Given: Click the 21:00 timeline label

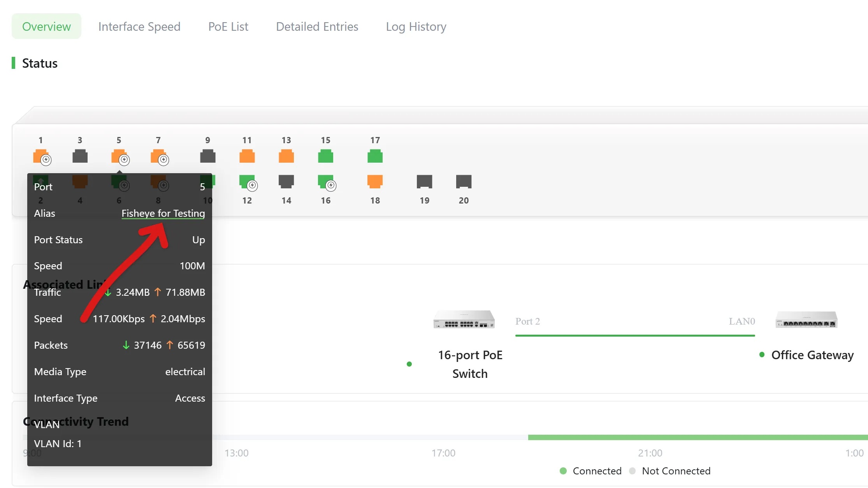Looking at the screenshot, I should [x=650, y=453].
